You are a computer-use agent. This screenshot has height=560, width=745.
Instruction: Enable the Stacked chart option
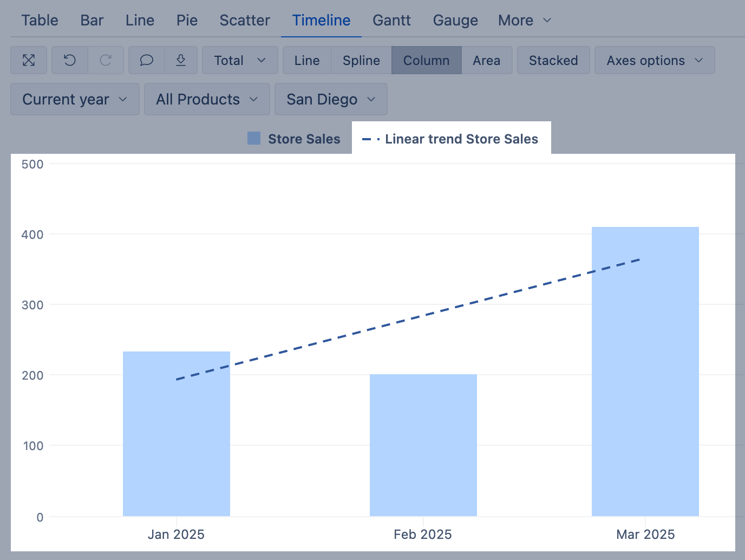(553, 60)
